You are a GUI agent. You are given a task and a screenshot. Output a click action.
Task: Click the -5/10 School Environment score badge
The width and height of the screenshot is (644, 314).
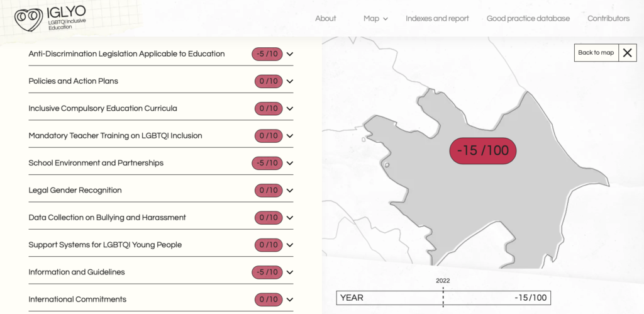coord(267,163)
